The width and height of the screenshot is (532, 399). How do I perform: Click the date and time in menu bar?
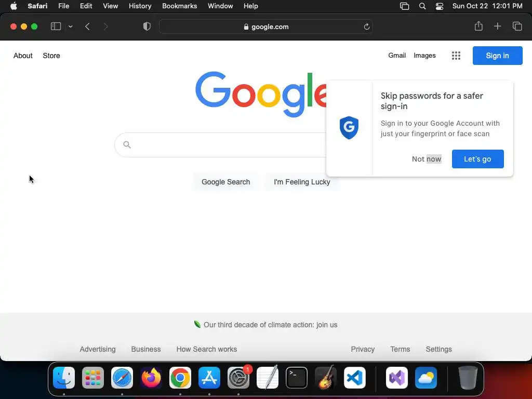point(487,6)
